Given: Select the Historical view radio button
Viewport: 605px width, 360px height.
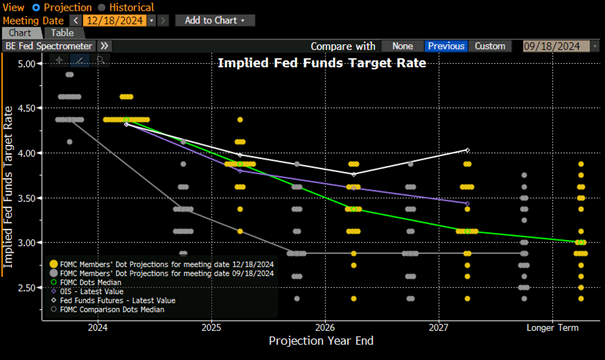Looking at the screenshot, I should (x=101, y=7).
